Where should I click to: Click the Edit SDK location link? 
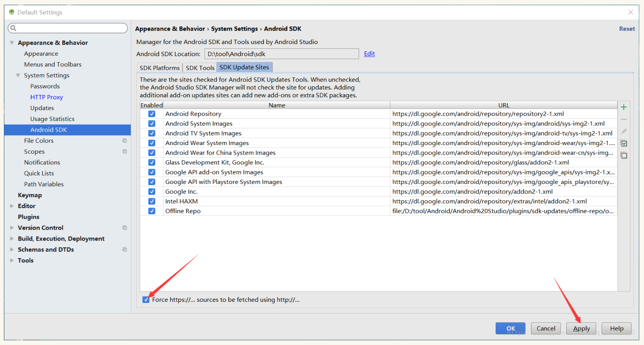click(369, 54)
